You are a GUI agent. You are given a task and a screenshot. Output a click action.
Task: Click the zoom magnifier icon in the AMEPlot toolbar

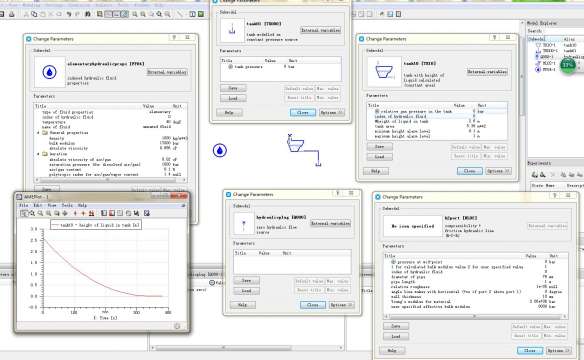[32, 213]
